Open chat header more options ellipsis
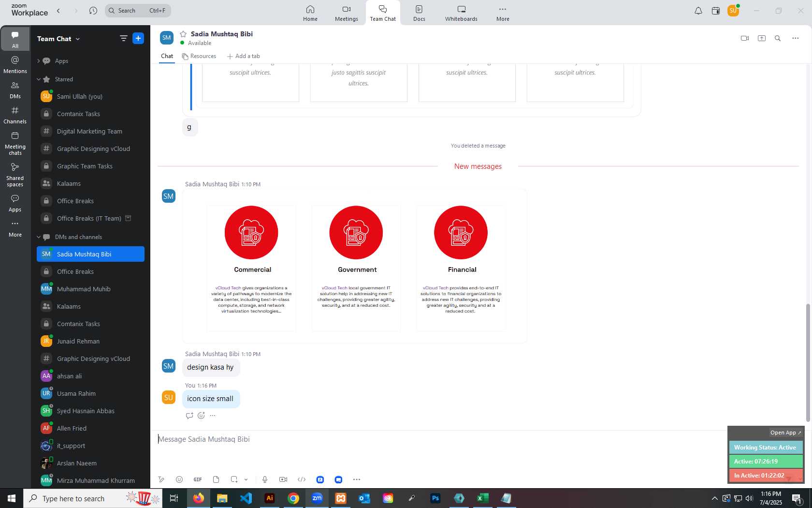 [x=795, y=38]
